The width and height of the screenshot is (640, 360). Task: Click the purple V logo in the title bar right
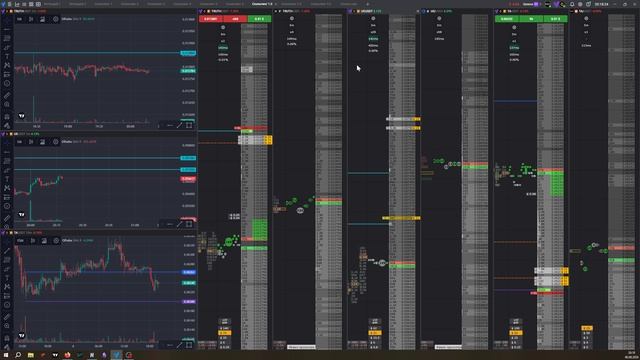coord(556,4)
